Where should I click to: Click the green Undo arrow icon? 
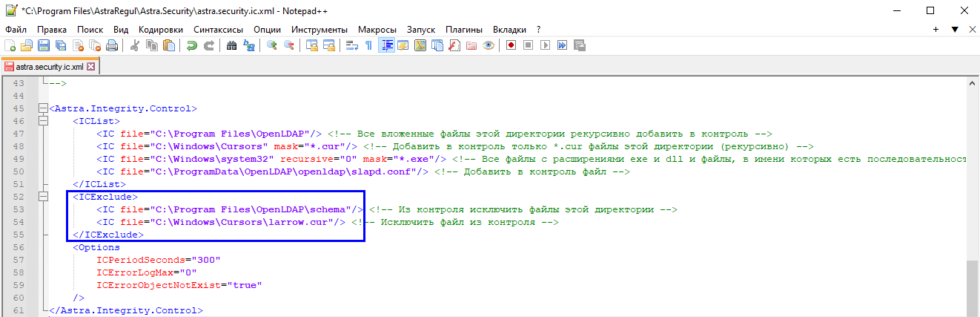click(x=192, y=45)
